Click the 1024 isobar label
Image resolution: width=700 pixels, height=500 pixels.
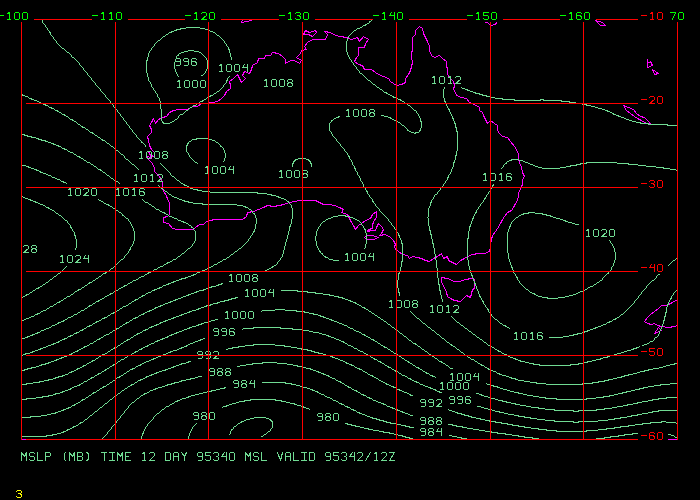74,259
